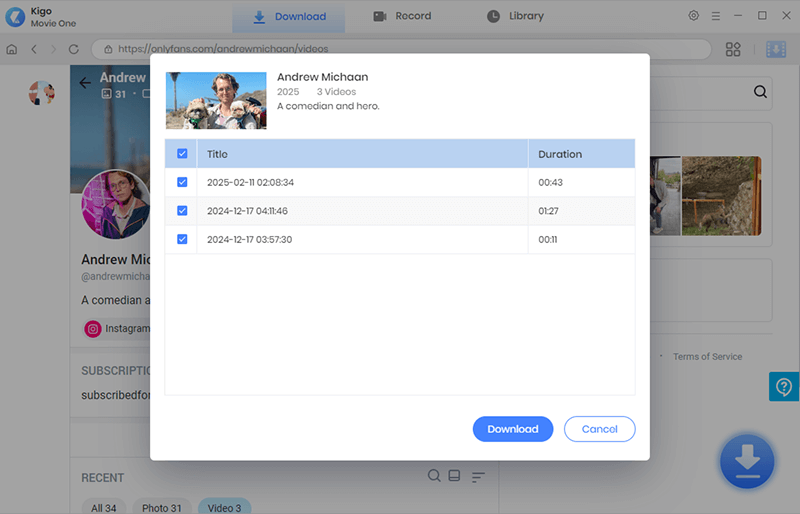Click the profile back arrow next to Andrew
The height and width of the screenshot is (514, 800).
tap(85, 83)
